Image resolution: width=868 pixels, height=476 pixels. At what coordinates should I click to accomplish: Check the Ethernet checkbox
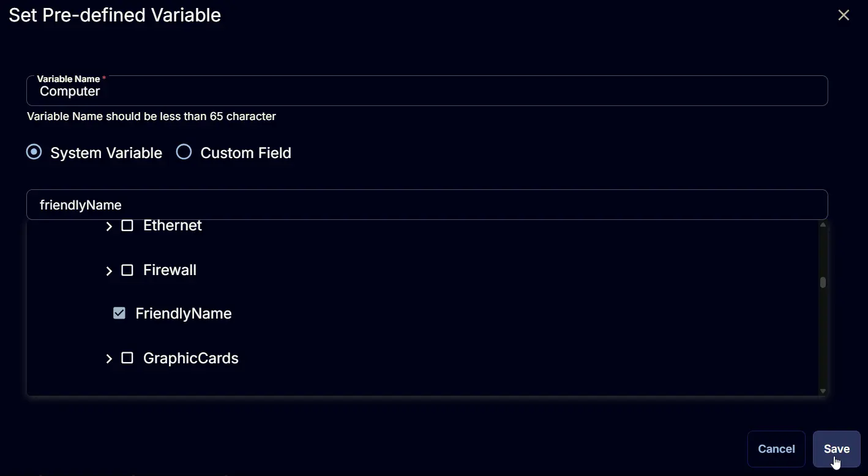pos(127,225)
